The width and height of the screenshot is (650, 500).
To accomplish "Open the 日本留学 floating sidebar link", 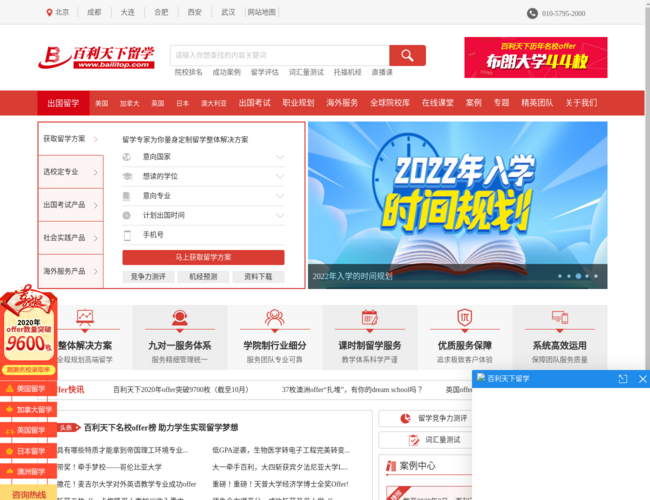I will (x=28, y=451).
